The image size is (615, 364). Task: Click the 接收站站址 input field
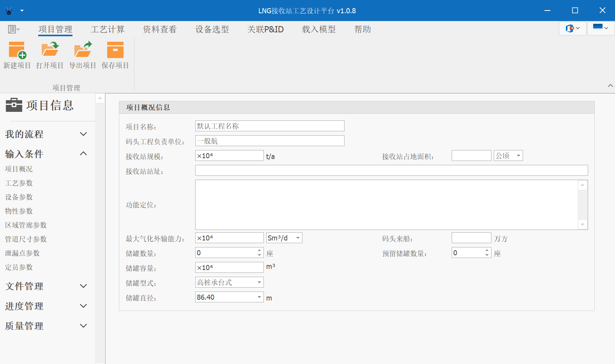point(392,170)
